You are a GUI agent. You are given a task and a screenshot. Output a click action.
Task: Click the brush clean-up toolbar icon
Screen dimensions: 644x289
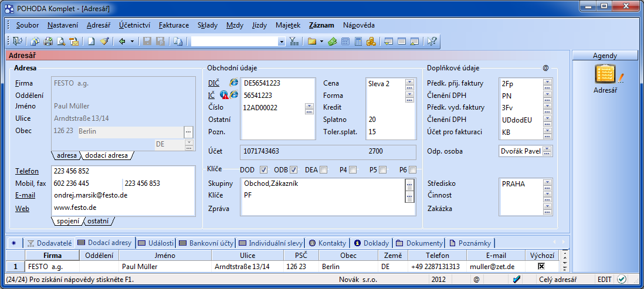pos(104,41)
